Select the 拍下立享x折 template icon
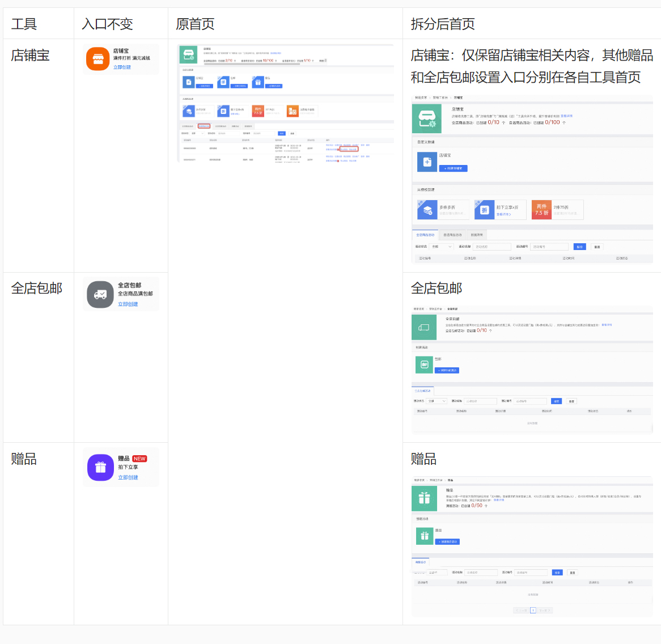The height and width of the screenshot is (644, 661). coord(484,209)
